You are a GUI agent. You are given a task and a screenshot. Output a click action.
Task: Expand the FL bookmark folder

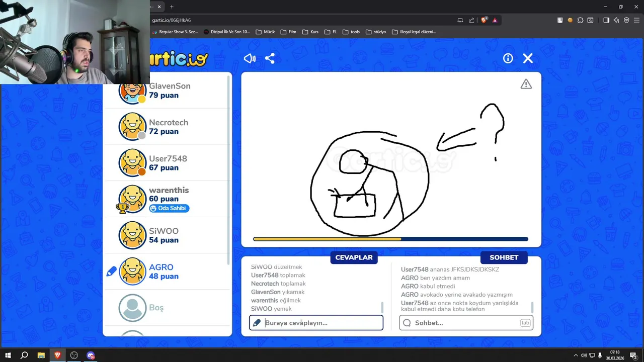click(x=331, y=32)
